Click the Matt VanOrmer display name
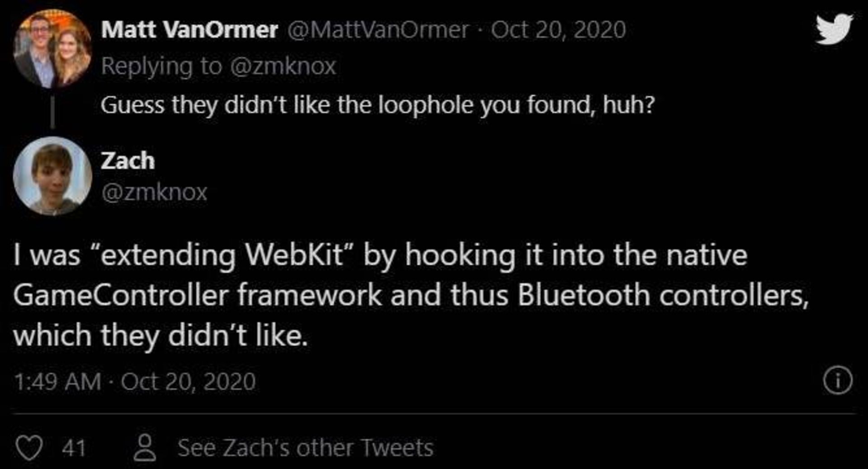868x469 pixels. (189, 30)
